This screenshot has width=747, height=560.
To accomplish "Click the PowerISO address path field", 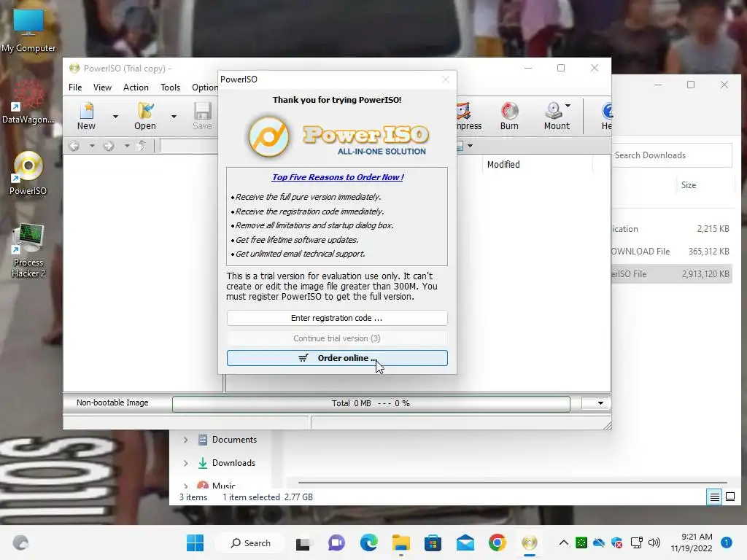I will coord(189,146).
